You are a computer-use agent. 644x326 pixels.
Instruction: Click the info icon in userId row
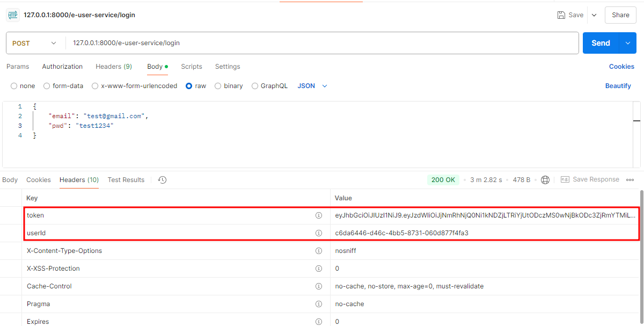[318, 233]
